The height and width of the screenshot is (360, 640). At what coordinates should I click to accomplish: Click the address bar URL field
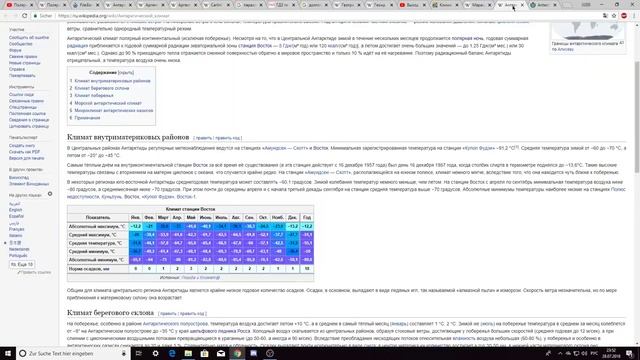click(x=318, y=16)
